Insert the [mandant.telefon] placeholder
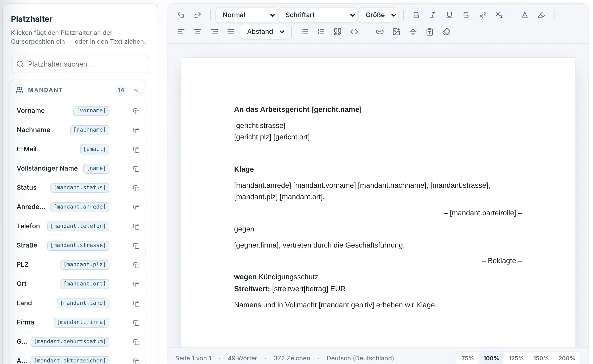This screenshot has height=364, width=593. [78, 226]
